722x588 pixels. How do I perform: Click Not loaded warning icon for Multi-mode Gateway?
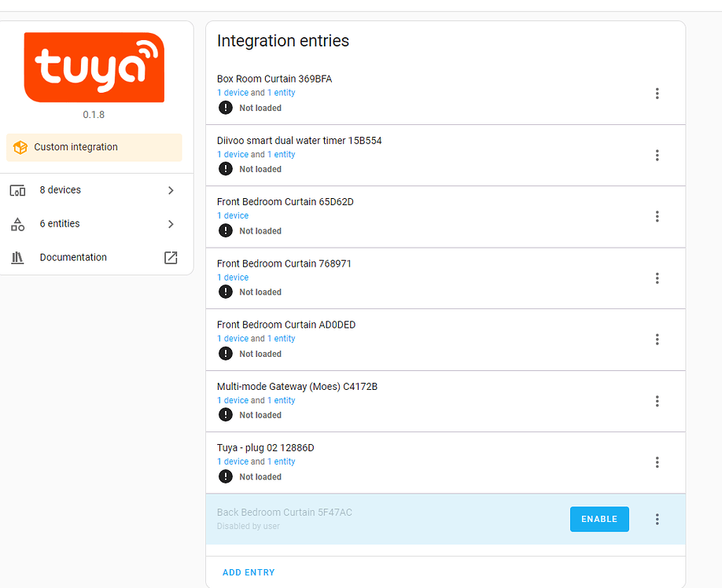pyautogui.click(x=225, y=414)
